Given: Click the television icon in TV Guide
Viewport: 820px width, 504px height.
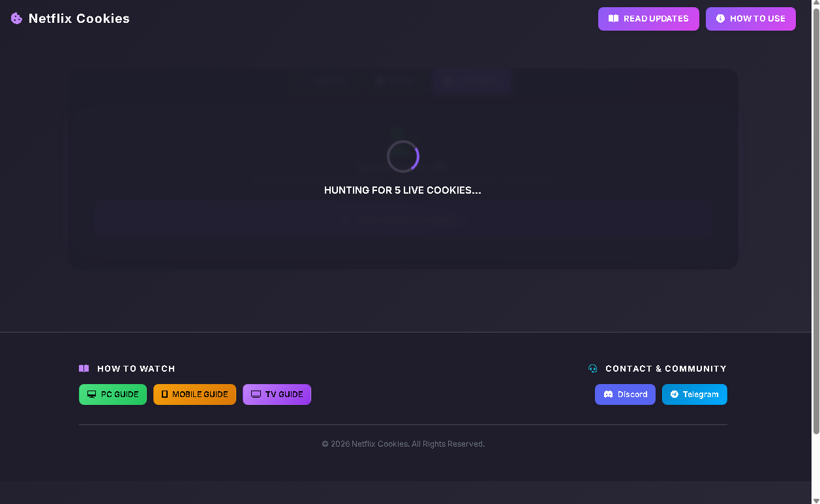Looking at the screenshot, I should pos(256,394).
